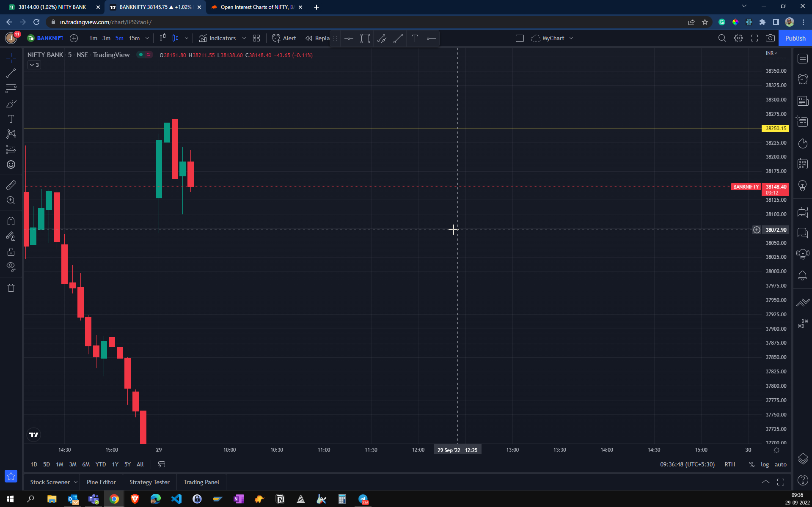The image size is (812, 507).
Task: Open the economic calendar panel icon
Action: 802,164
